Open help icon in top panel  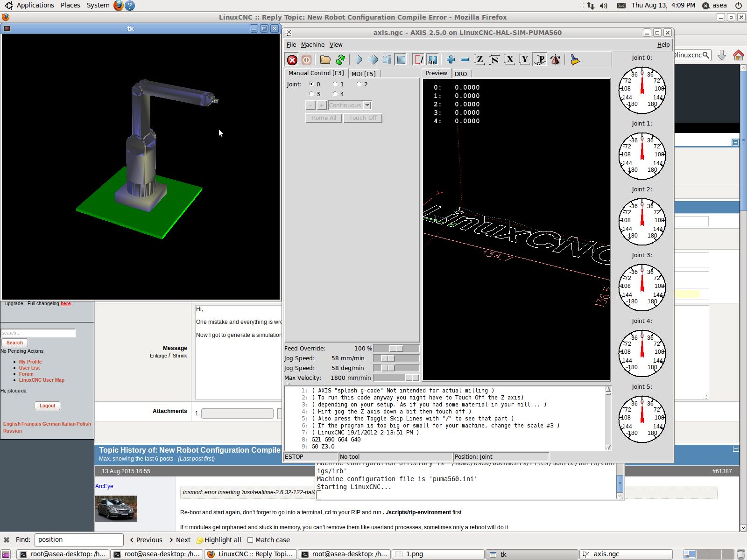[x=130, y=6]
